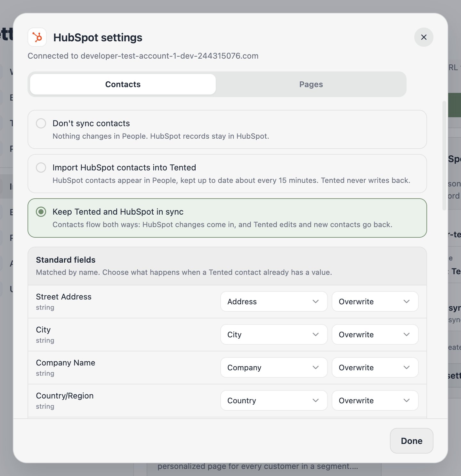Screen dimensions: 461x476
Task: Open Overwrite dropdown for Street Address
Action: coord(375,301)
